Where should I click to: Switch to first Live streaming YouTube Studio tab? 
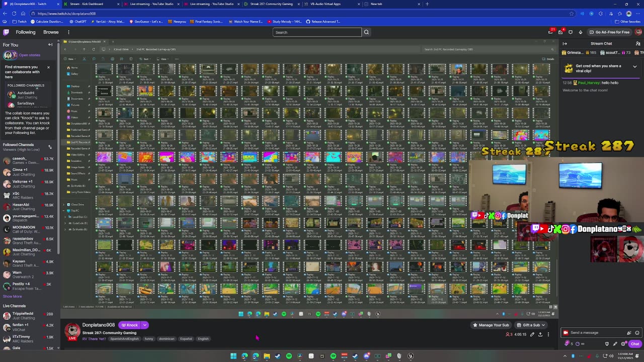click(151, 4)
